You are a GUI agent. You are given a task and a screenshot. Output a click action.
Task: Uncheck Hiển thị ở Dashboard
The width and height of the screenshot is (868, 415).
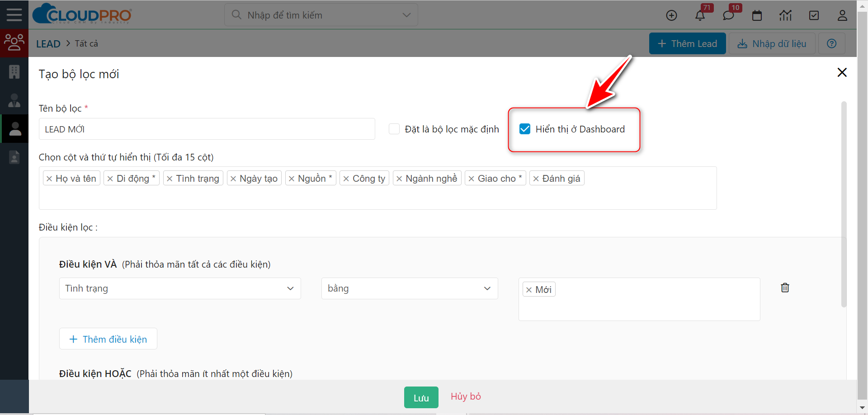pos(525,129)
